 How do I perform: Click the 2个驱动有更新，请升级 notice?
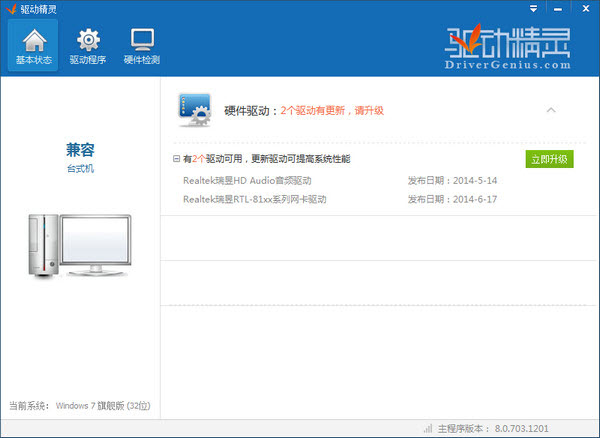click(x=332, y=111)
